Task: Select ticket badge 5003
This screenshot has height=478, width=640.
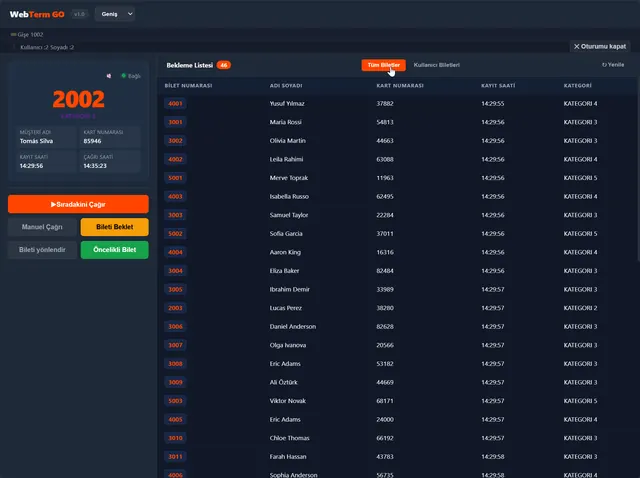Action: tap(176, 401)
